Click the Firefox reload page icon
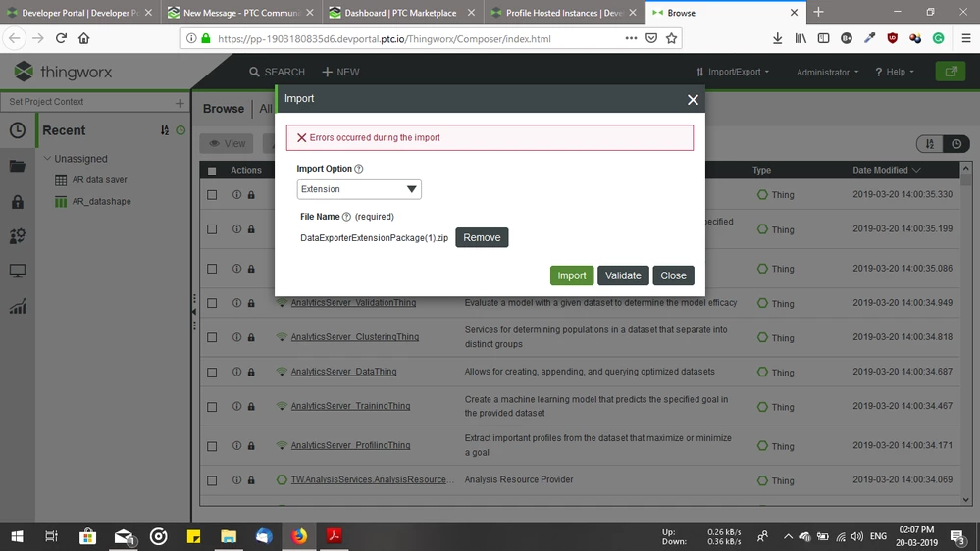This screenshot has width=980, height=551. point(61,38)
